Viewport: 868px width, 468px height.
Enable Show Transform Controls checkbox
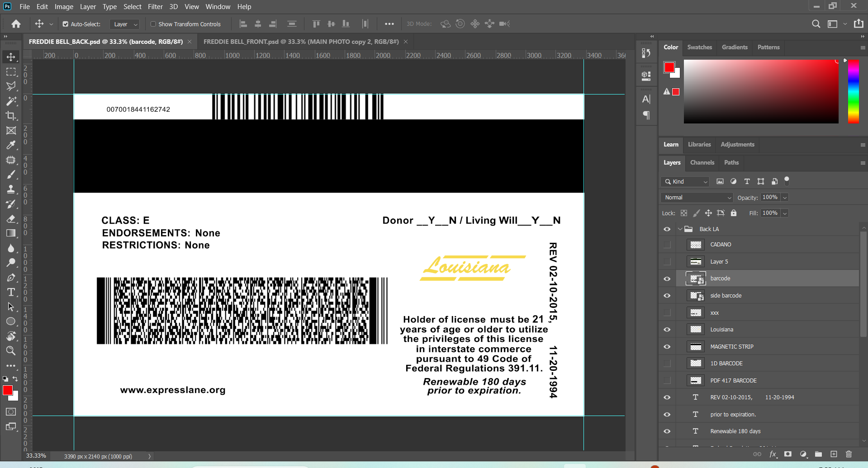click(153, 24)
